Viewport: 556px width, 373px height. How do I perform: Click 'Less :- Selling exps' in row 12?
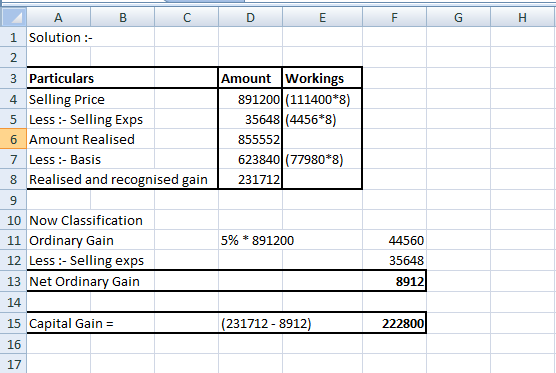point(86,260)
